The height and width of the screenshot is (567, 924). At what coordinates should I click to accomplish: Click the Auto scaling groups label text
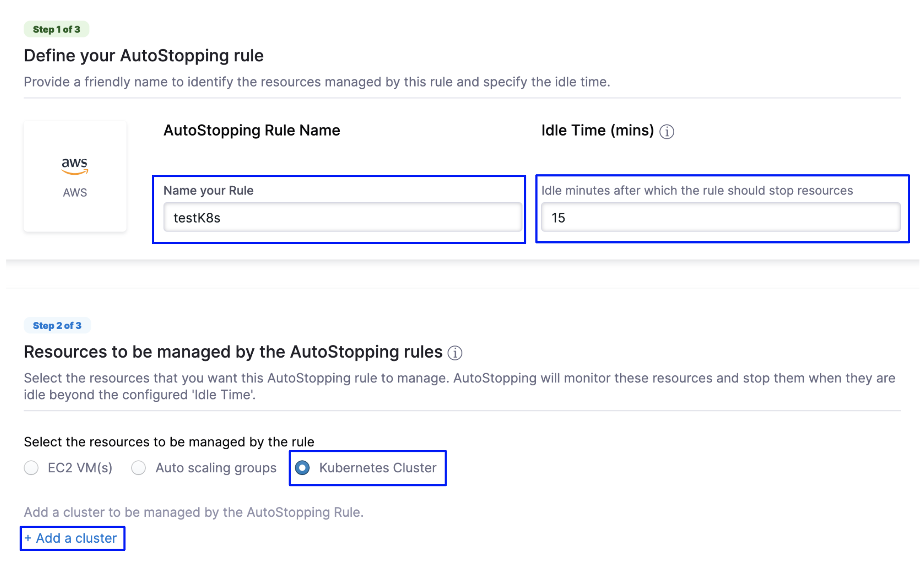pos(216,468)
